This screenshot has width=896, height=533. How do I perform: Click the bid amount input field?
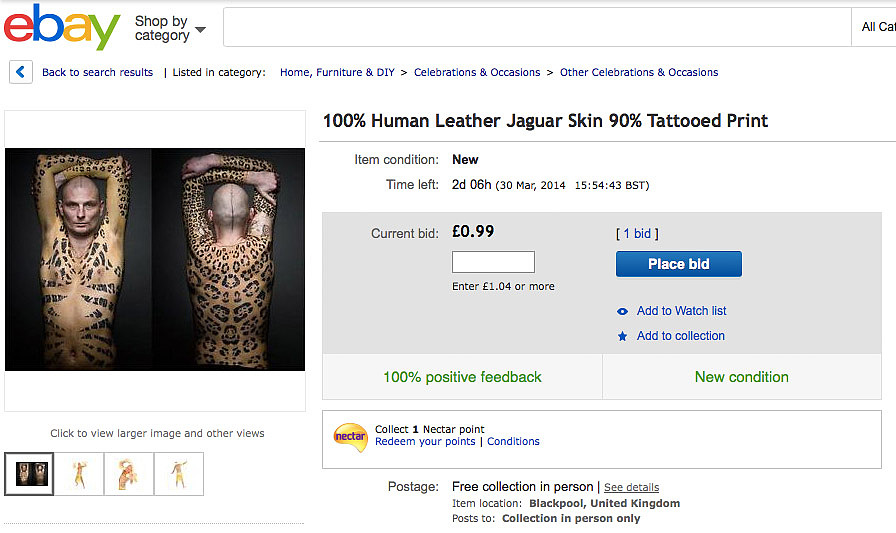[x=493, y=263]
